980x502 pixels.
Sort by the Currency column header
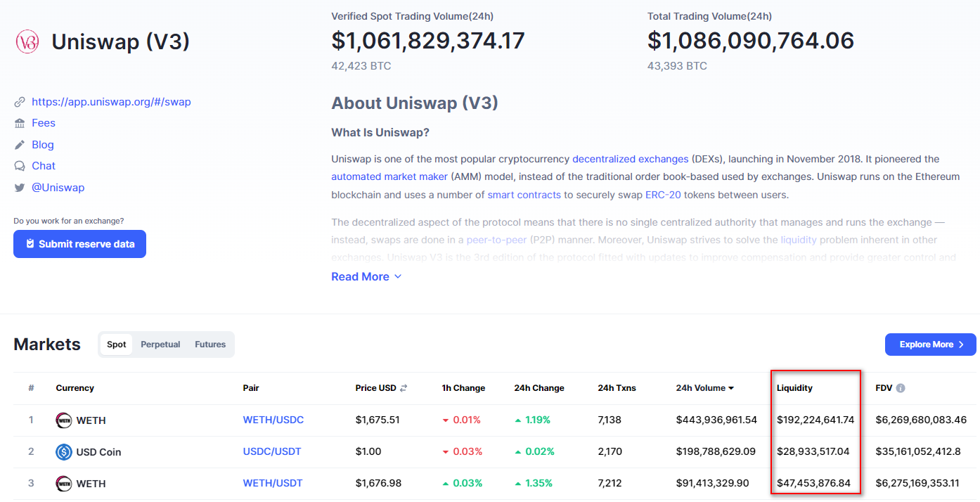pos(75,388)
